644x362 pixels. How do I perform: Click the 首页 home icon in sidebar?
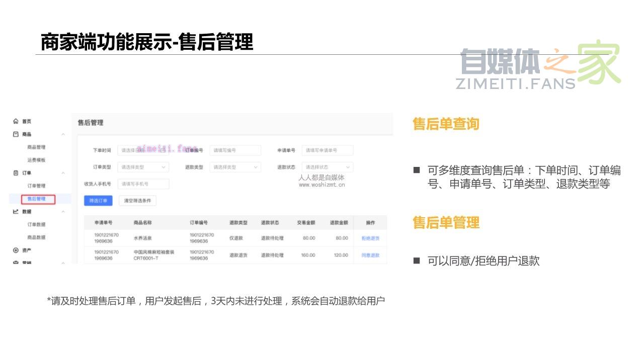coord(16,121)
